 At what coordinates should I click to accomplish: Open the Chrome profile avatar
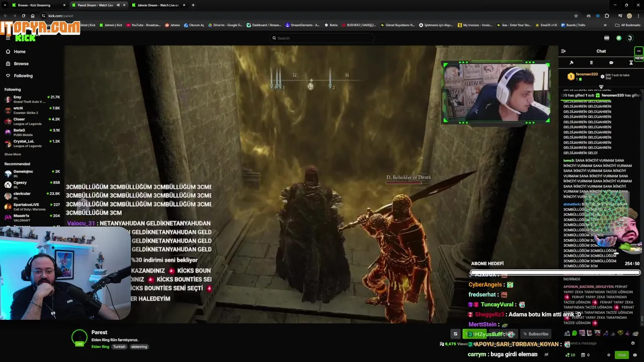[x=629, y=16]
